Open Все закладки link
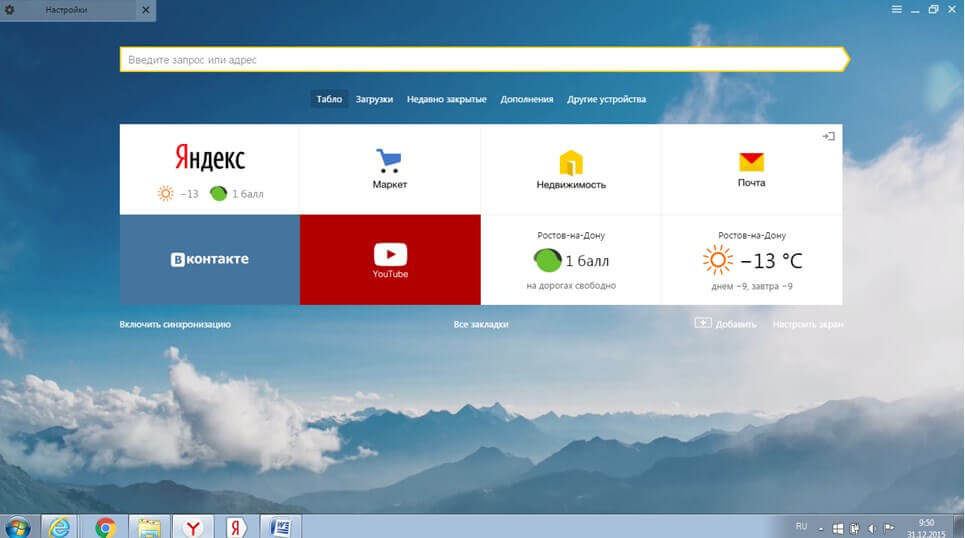965x538 pixels. [x=480, y=324]
